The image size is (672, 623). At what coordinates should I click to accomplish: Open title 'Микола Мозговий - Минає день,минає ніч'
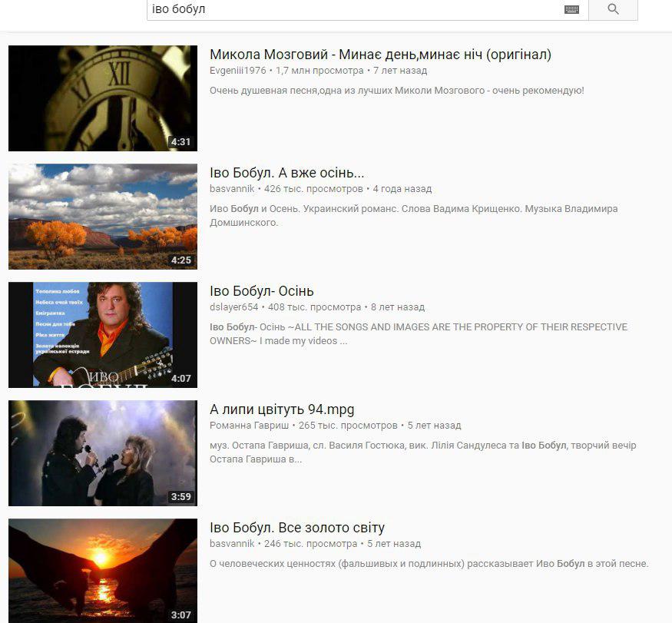[x=380, y=55]
